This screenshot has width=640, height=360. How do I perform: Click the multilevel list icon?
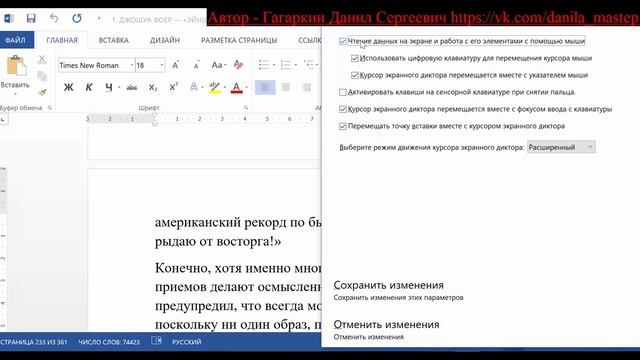click(309, 64)
